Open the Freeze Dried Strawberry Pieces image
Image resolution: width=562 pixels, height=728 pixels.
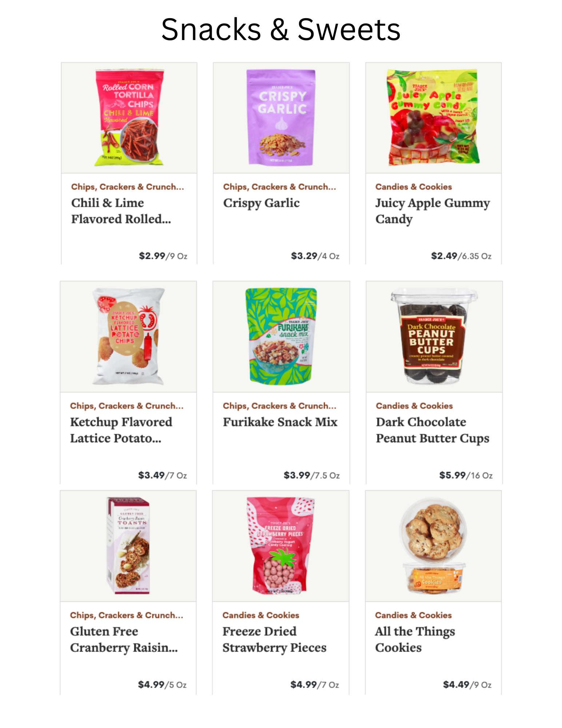(x=280, y=545)
